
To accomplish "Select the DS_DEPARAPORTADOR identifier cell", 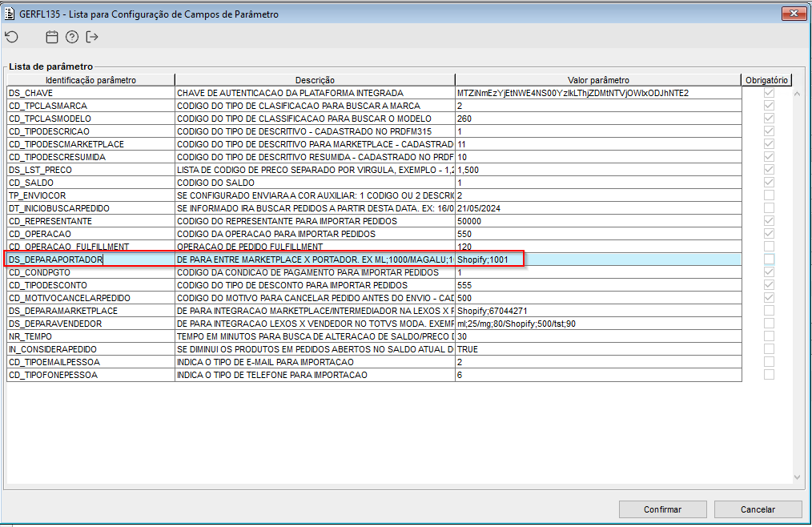I will point(90,259).
